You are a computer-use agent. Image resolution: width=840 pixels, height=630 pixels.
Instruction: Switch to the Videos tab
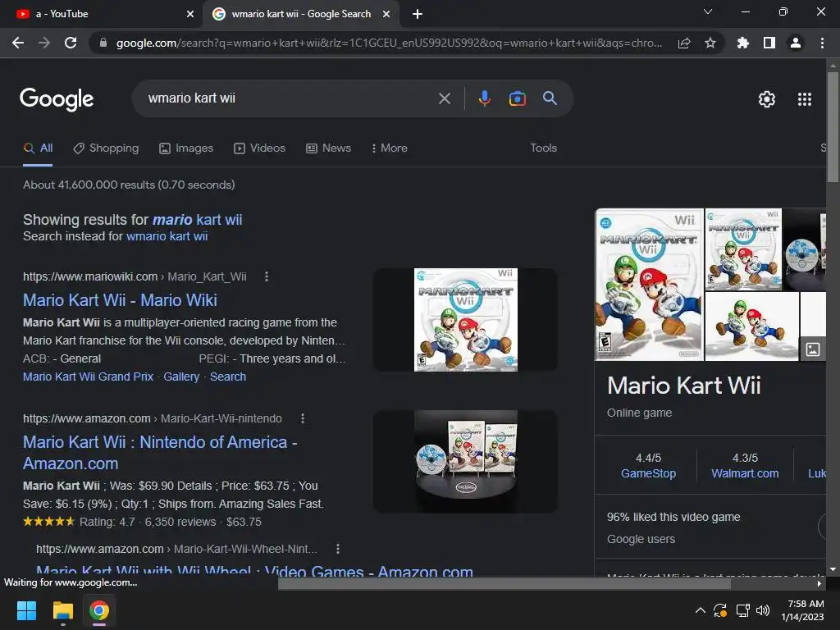[x=260, y=148]
